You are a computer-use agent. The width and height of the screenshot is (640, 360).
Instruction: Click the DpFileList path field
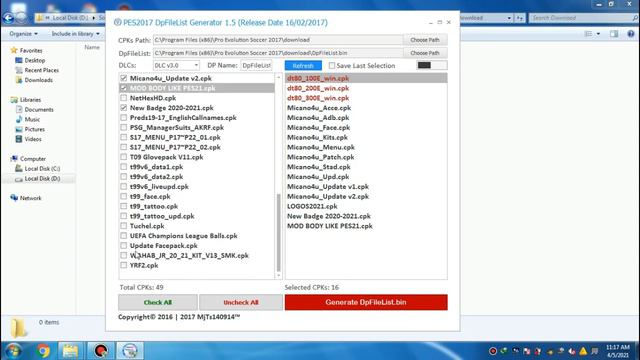click(278, 53)
